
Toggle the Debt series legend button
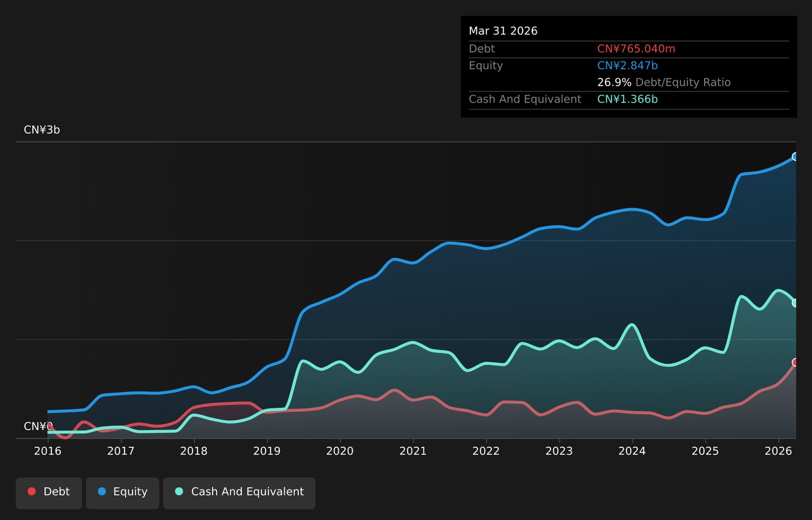click(49, 493)
